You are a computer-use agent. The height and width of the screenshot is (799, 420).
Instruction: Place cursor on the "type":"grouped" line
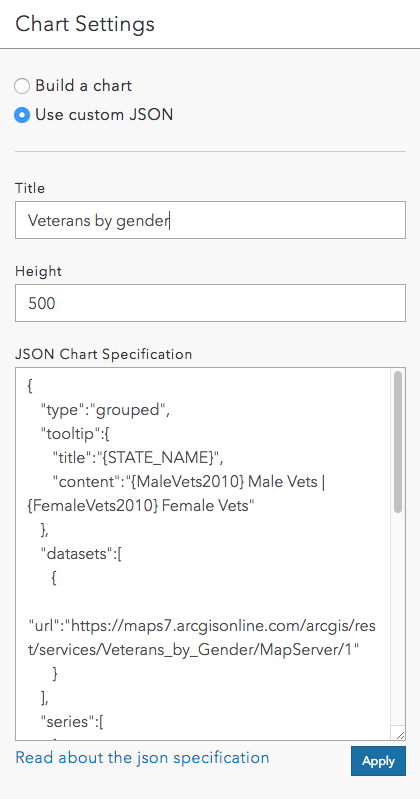tap(106, 410)
